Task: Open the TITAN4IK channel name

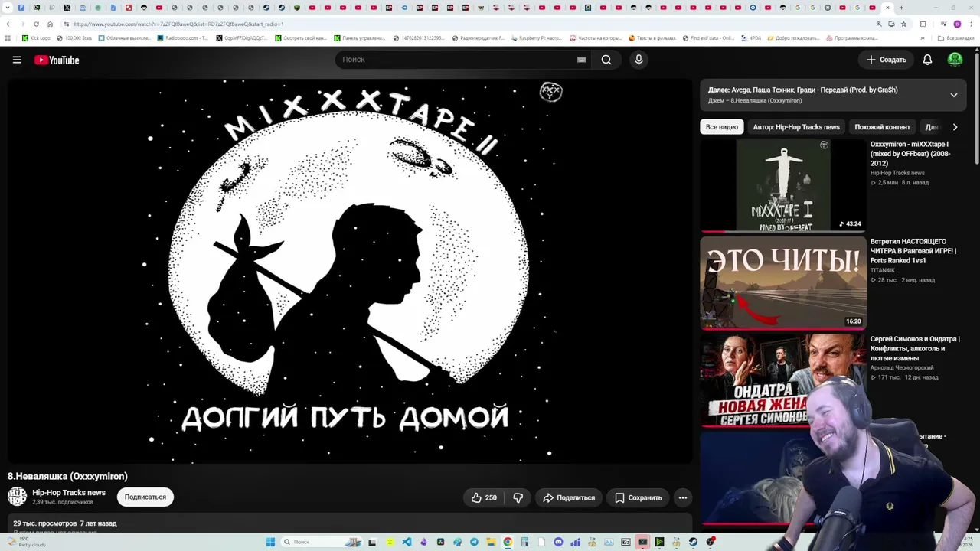Action: tap(883, 270)
